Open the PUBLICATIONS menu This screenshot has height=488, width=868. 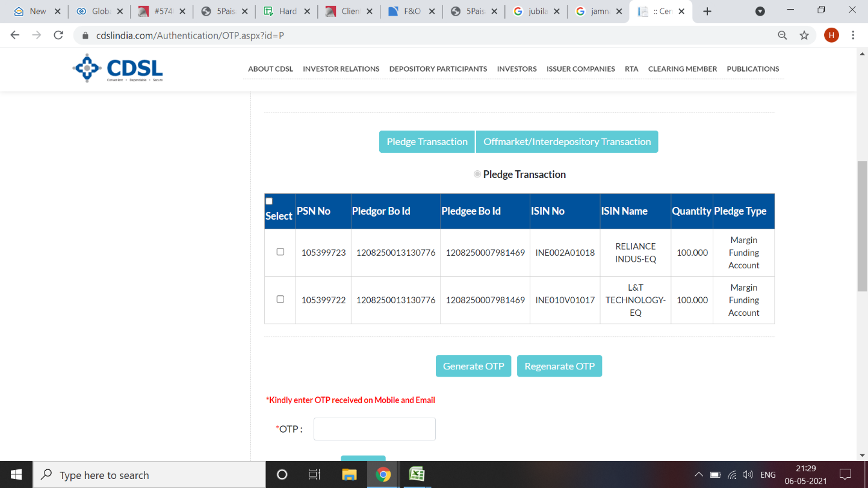[753, 69]
